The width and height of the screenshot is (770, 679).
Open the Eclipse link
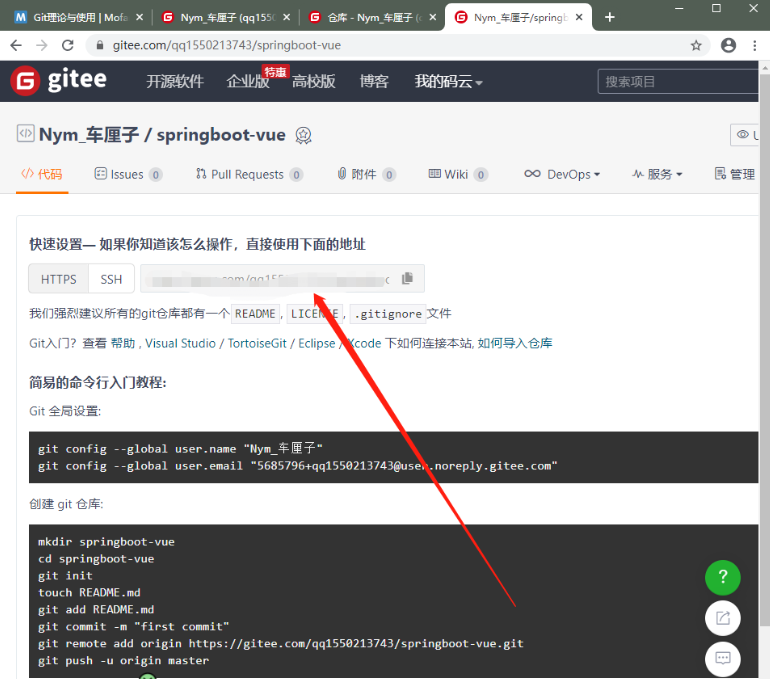317,343
